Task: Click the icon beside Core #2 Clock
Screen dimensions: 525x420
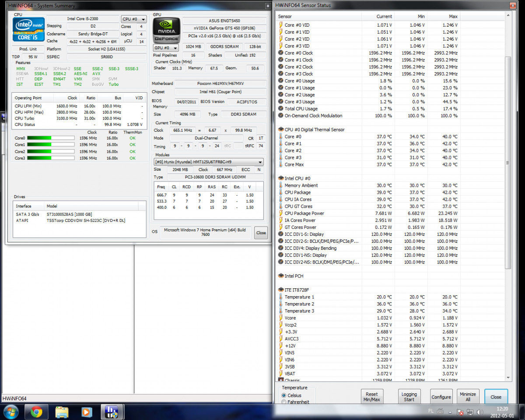Action: (x=281, y=67)
